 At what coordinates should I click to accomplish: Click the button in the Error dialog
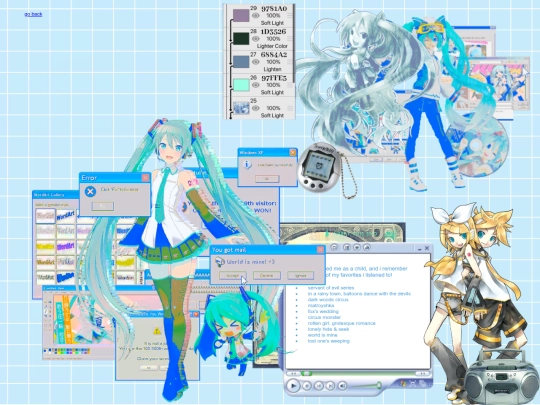point(103,206)
